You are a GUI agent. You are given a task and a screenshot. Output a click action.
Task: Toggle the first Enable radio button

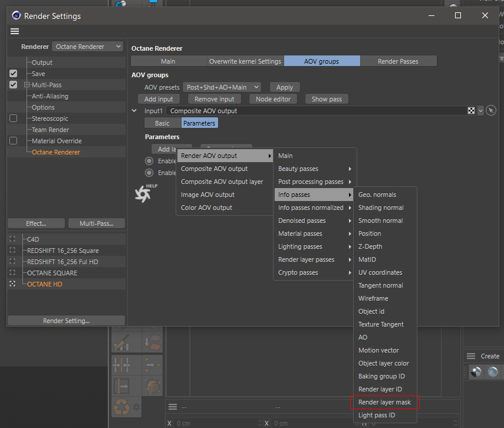tap(149, 161)
